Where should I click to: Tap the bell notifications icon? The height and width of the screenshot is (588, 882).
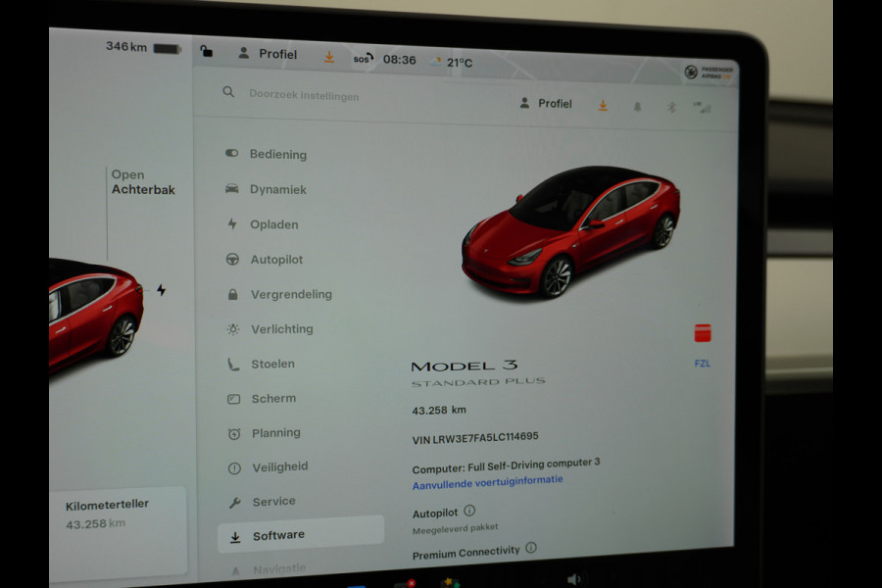637,105
